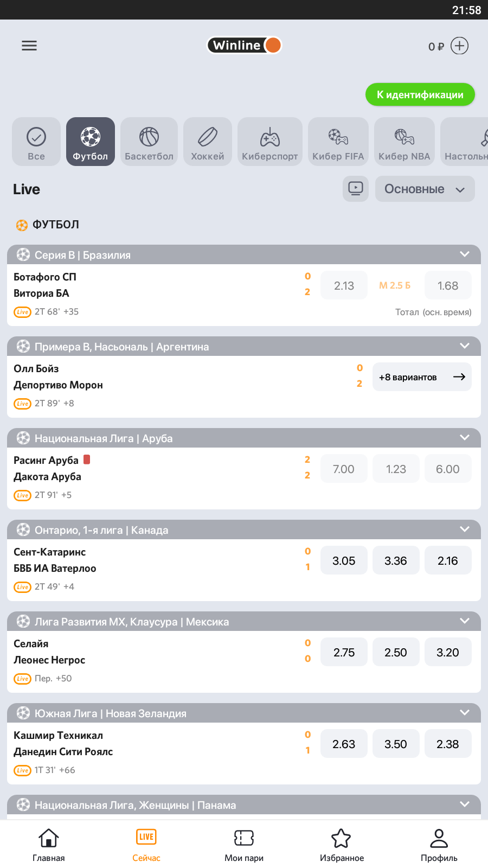
Task: Open Профиль profile icon
Action: pos(439,845)
